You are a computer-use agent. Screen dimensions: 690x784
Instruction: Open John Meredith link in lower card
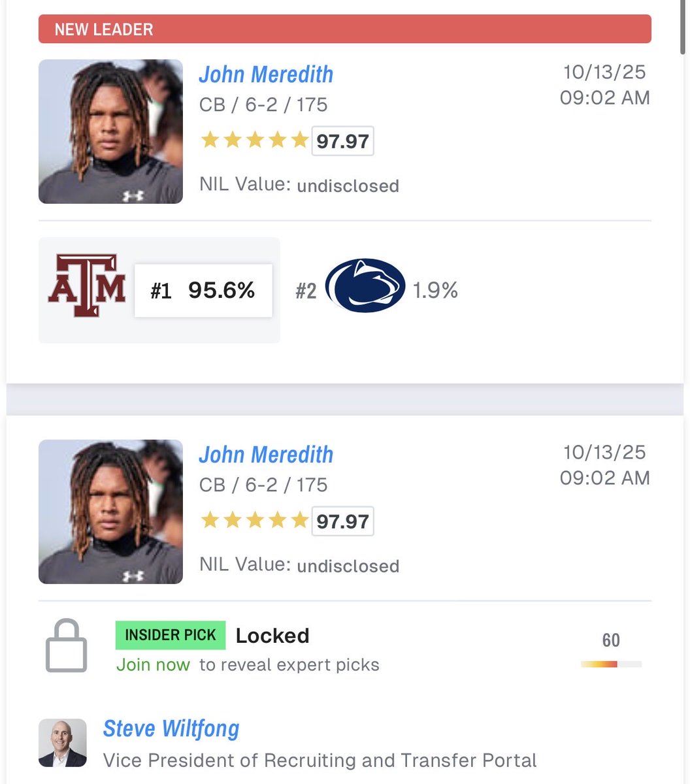[266, 455]
